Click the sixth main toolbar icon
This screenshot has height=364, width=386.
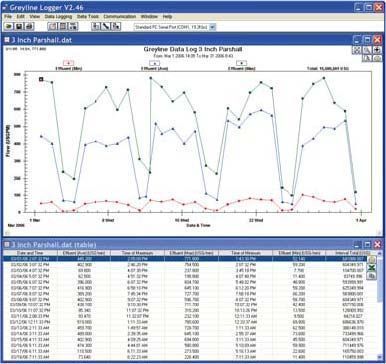coord(73,27)
